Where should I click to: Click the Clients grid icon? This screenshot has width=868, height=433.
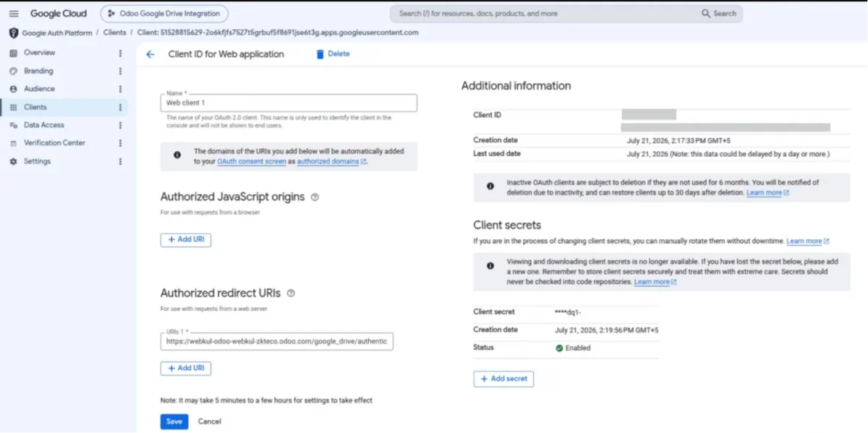[x=13, y=107]
